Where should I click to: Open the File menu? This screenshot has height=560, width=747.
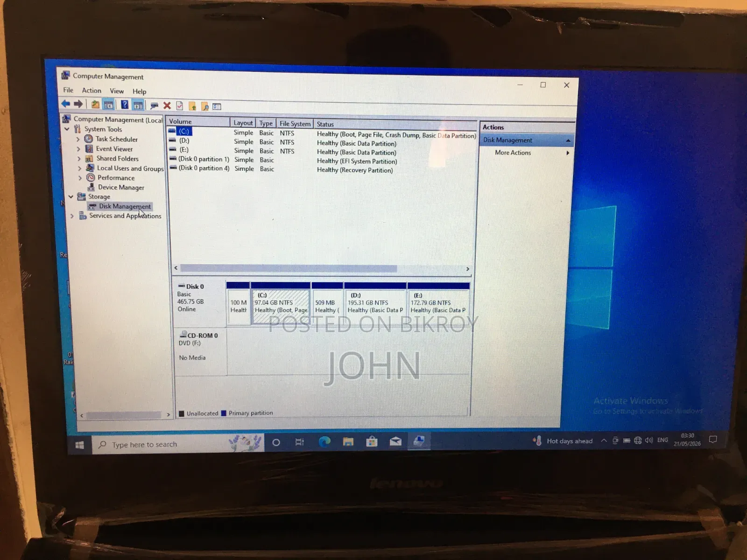(68, 90)
